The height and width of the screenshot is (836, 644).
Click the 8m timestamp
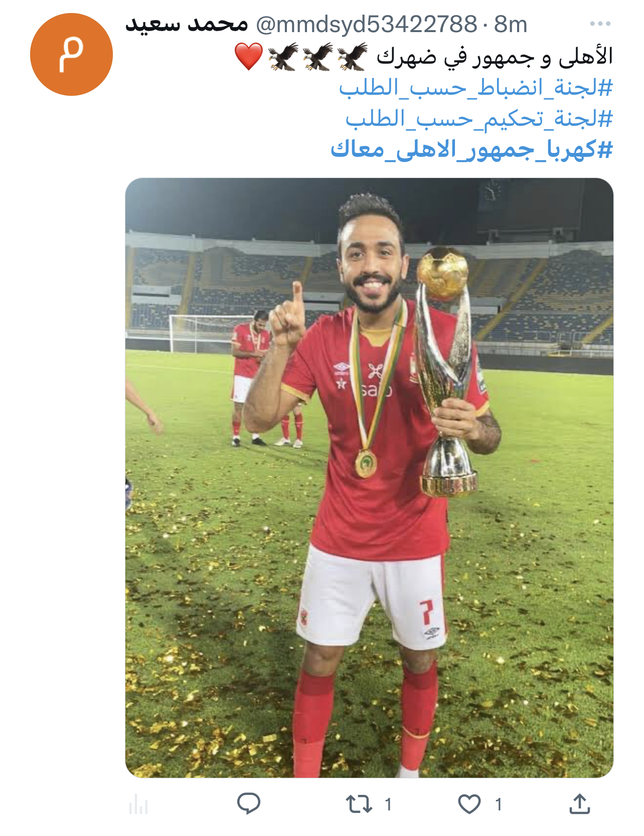click(x=511, y=24)
